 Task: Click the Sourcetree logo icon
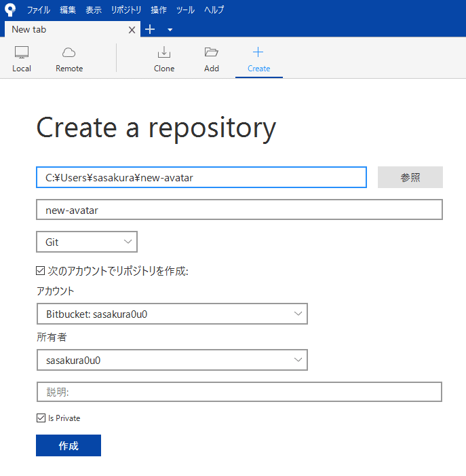click(x=10, y=10)
